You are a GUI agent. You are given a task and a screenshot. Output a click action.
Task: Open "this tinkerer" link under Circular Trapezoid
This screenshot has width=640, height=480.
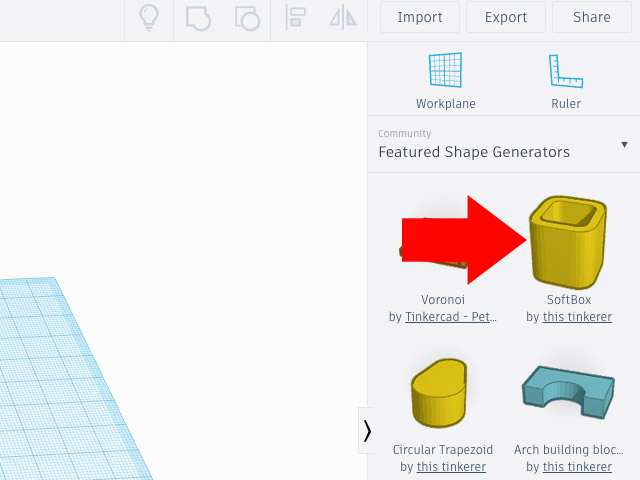(451, 467)
